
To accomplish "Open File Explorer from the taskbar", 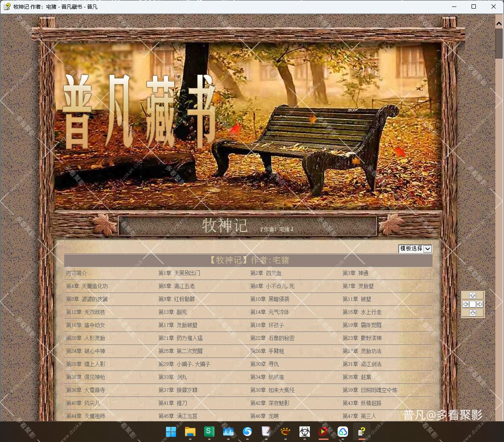I will (190, 432).
